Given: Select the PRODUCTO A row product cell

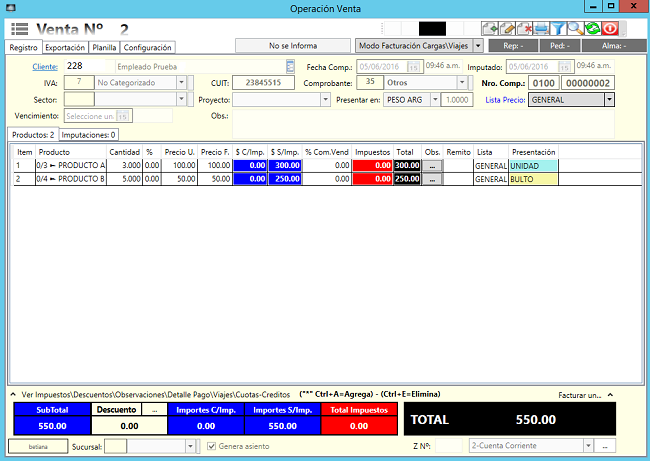Looking at the screenshot, I should pyautogui.click(x=70, y=165).
